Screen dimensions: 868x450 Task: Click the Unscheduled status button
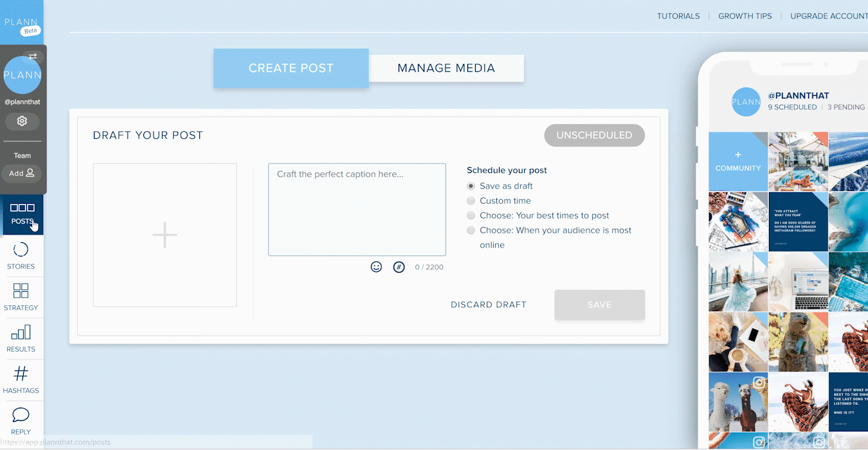coord(594,135)
